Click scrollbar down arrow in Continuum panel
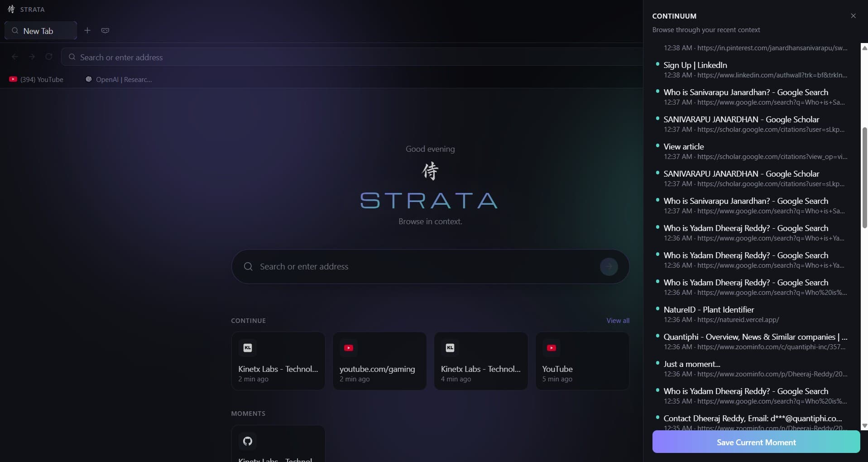The height and width of the screenshot is (462, 868). coord(864,426)
